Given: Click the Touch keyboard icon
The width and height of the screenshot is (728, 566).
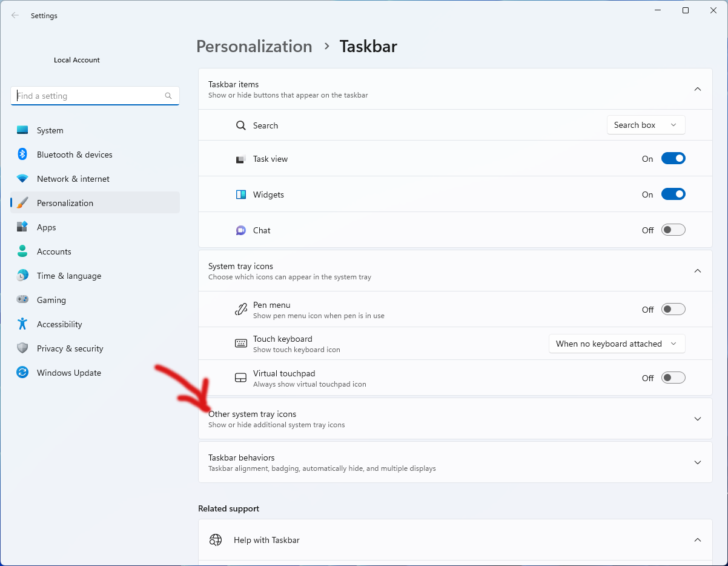Looking at the screenshot, I should (241, 344).
